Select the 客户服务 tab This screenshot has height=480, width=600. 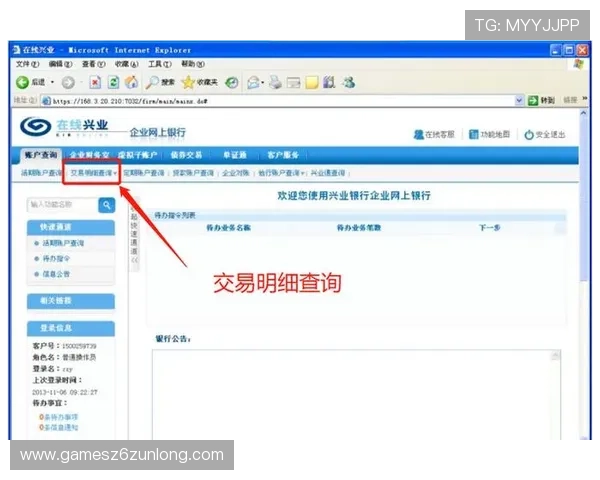pyautogui.click(x=283, y=155)
